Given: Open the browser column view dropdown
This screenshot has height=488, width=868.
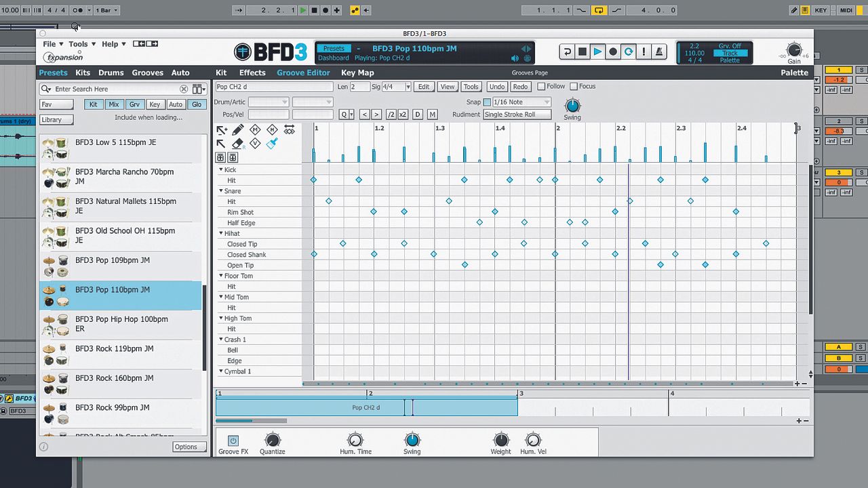Looking at the screenshot, I should (199, 89).
